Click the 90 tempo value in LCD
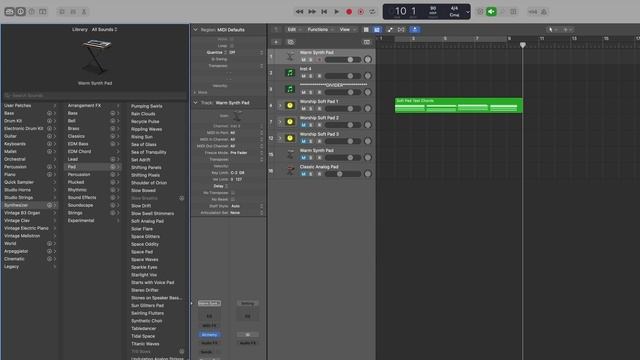 coord(433,8)
